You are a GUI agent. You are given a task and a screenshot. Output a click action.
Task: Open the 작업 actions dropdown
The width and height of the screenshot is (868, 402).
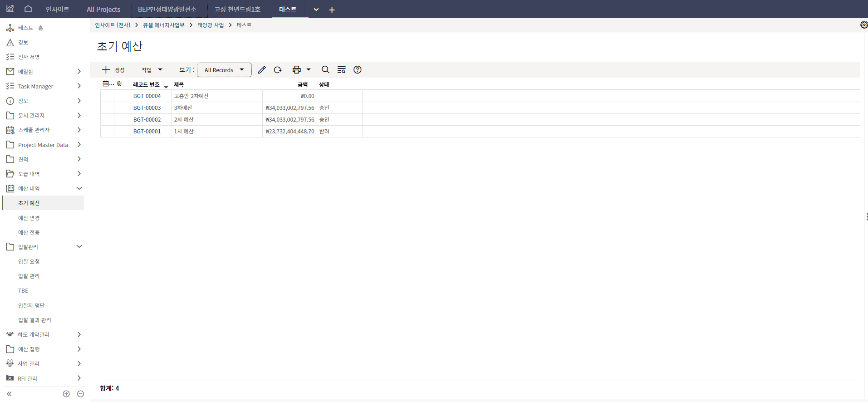coord(152,70)
